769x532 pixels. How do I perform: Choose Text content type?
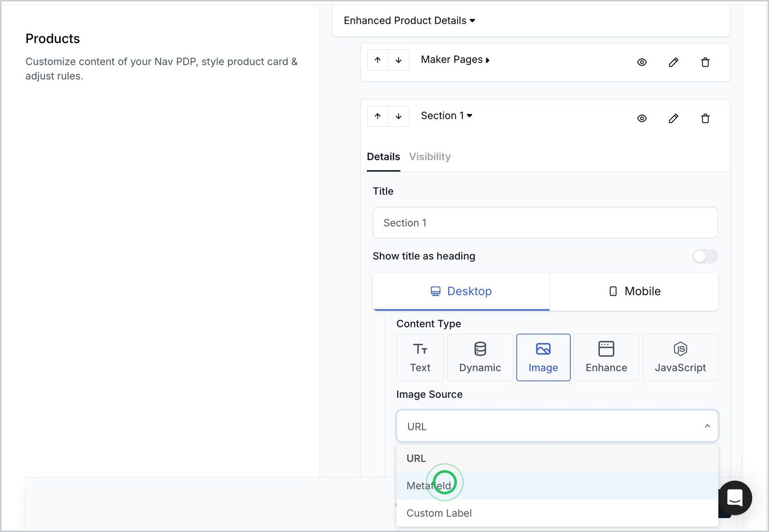click(420, 357)
